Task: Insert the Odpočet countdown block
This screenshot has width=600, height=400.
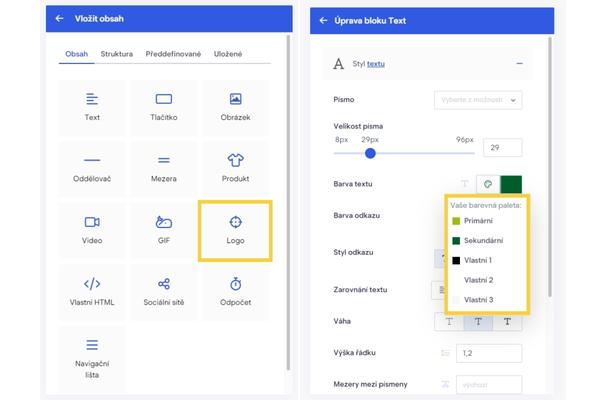Action: point(235,292)
